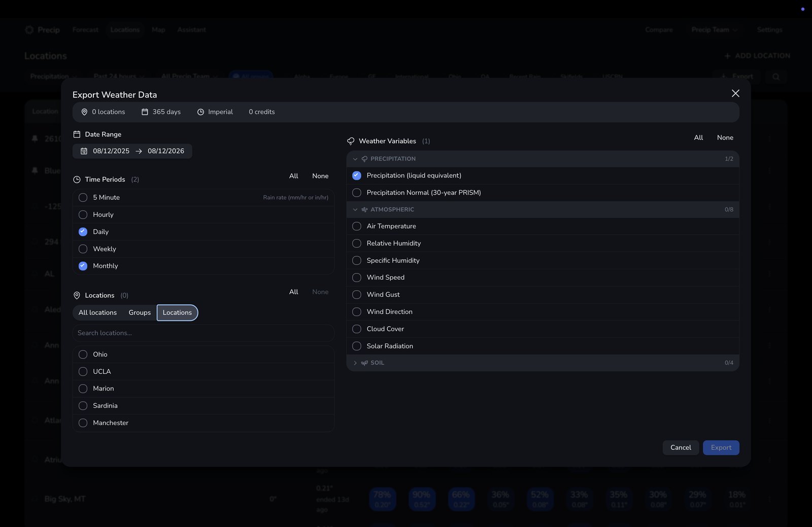Screen dimensions: 812x527
Task: Click the calendar icon beside 365 days
Action: point(145,112)
